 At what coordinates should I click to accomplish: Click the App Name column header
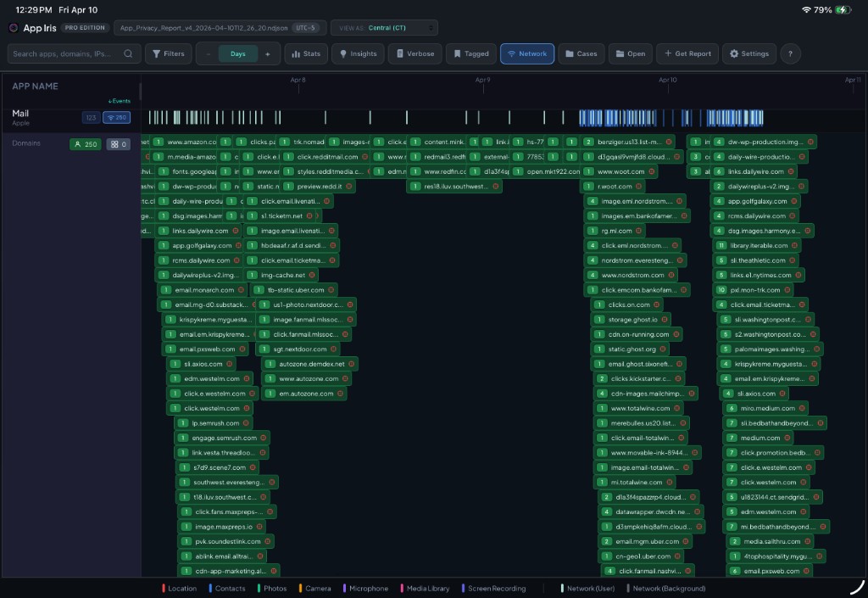[35, 87]
